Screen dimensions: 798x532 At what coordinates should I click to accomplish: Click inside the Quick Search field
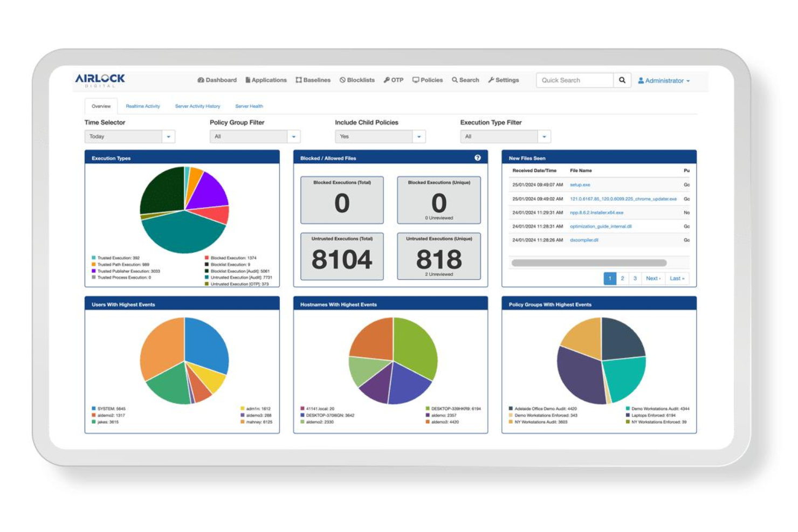click(x=573, y=80)
